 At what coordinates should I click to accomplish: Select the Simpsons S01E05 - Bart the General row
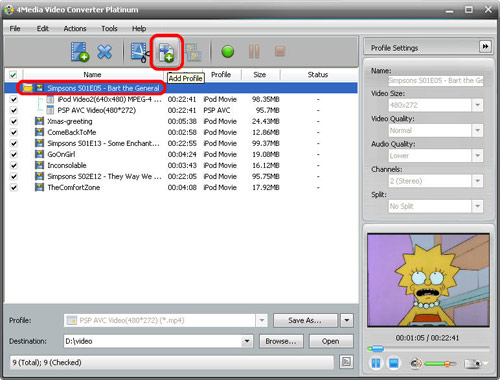(x=181, y=88)
